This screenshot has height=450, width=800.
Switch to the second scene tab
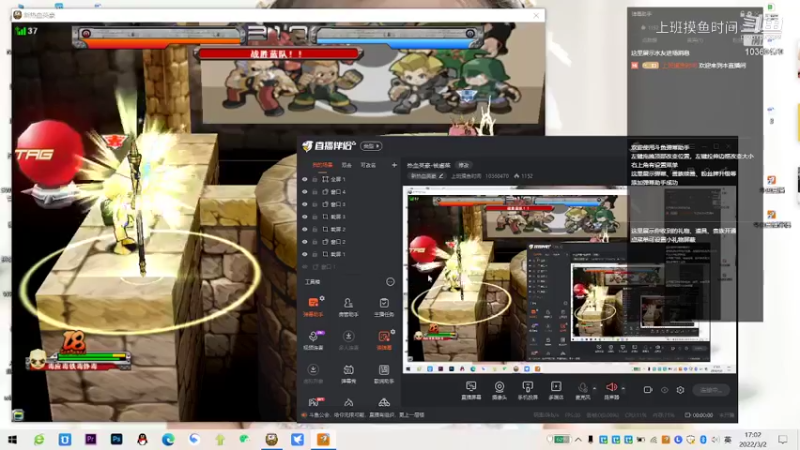(346, 165)
